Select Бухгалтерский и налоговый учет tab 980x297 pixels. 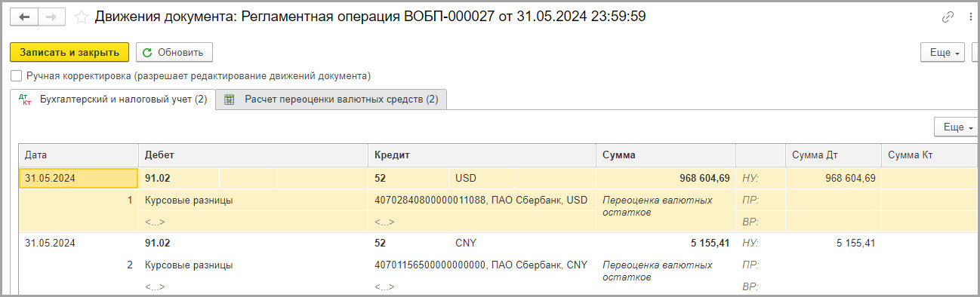[x=112, y=100]
